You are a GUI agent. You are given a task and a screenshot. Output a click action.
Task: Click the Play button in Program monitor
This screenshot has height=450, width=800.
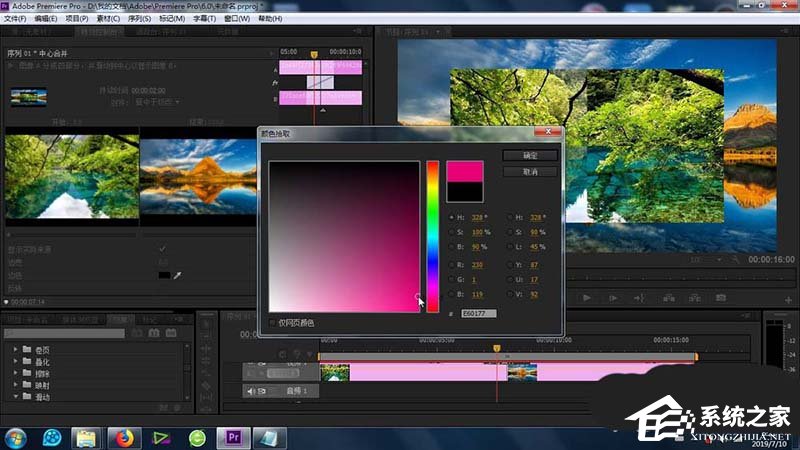point(587,297)
